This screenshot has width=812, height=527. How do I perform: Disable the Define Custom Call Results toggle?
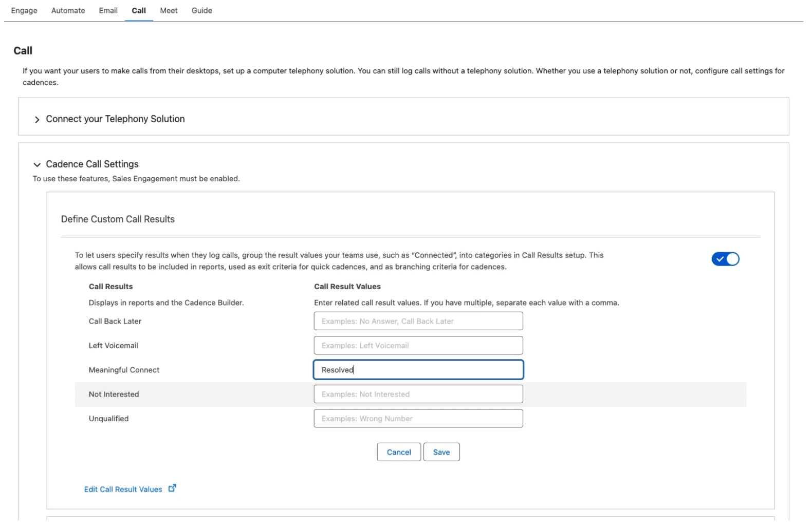coord(725,259)
